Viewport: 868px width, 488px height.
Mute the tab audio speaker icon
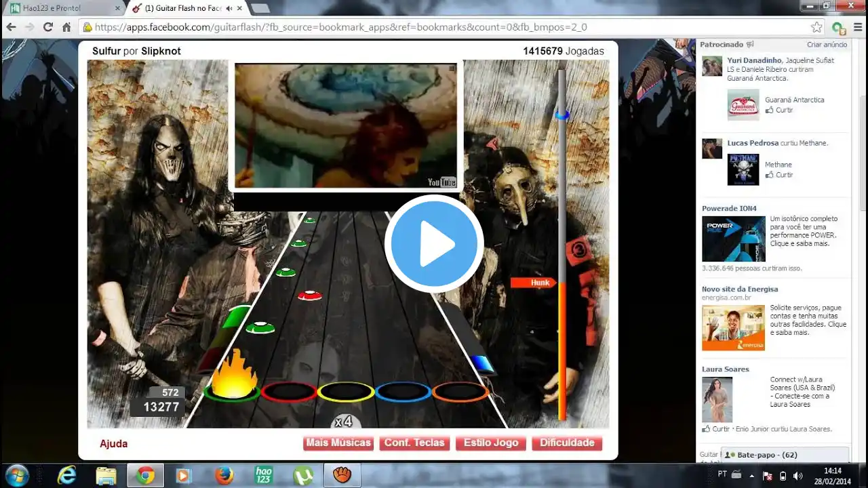pos(229,8)
